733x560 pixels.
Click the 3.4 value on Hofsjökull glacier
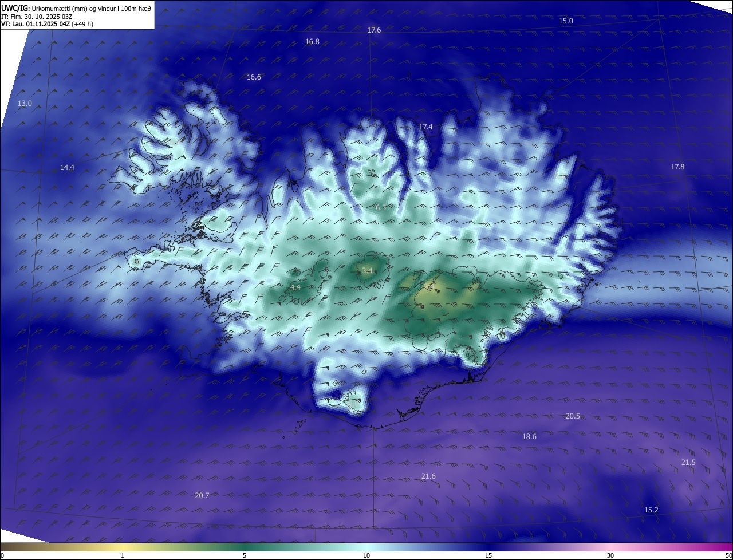(367, 270)
